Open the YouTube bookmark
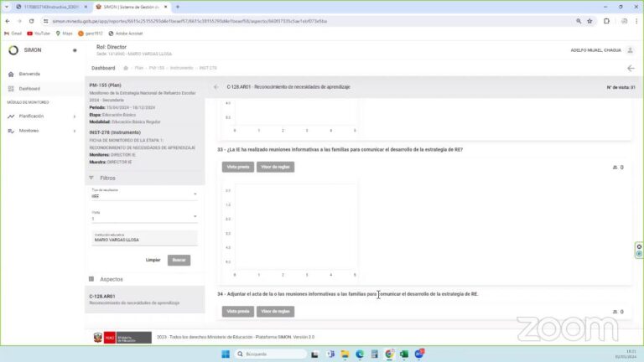This screenshot has width=644, height=362. [39, 34]
